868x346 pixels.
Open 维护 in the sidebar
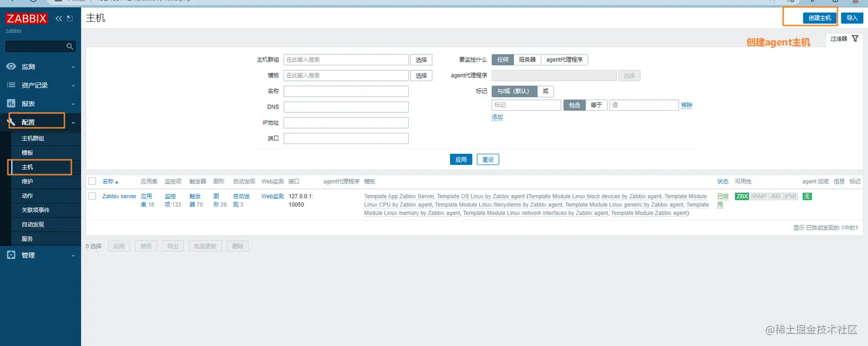pos(28,181)
